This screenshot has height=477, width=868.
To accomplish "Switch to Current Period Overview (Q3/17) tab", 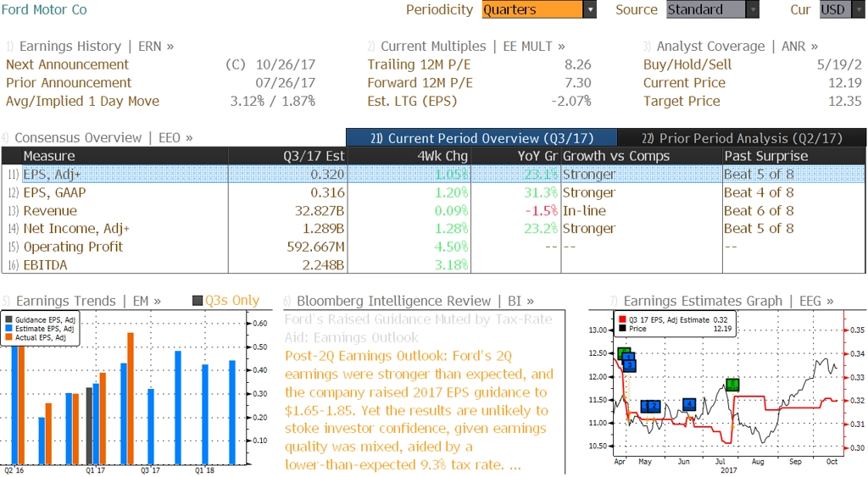I will click(x=481, y=138).
